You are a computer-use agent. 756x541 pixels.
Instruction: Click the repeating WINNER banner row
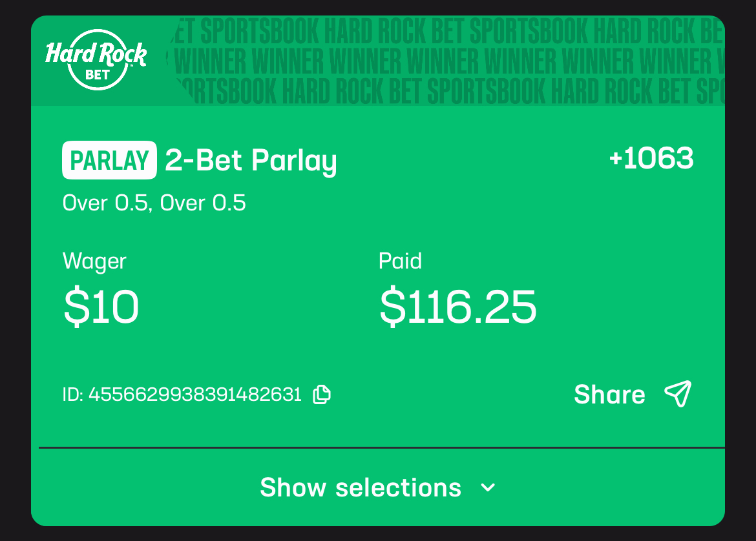click(446, 61)
